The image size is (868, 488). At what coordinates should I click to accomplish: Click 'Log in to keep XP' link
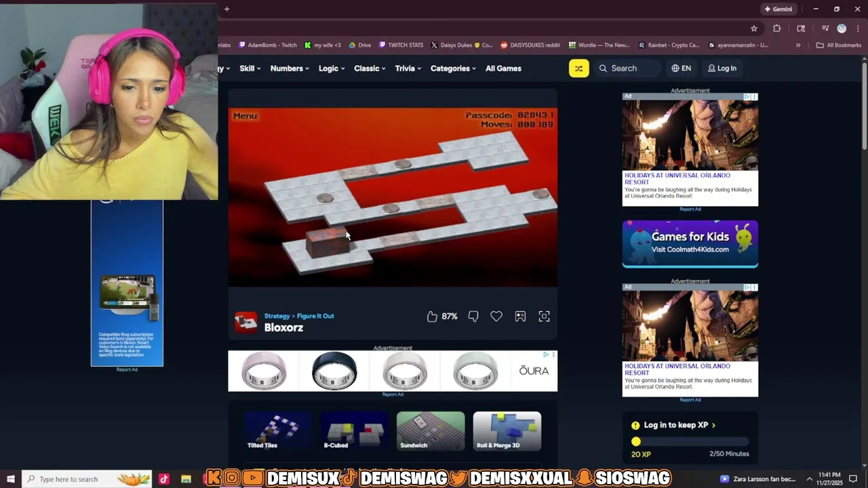(x=679, y=425)
